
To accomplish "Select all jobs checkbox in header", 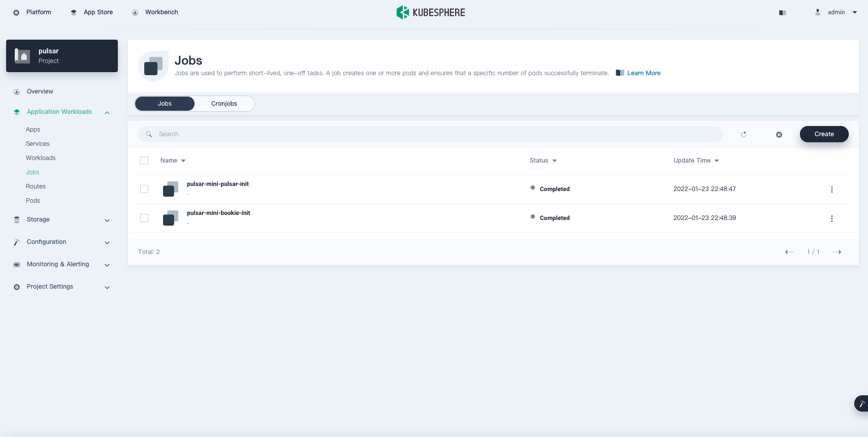I will 144,161.
